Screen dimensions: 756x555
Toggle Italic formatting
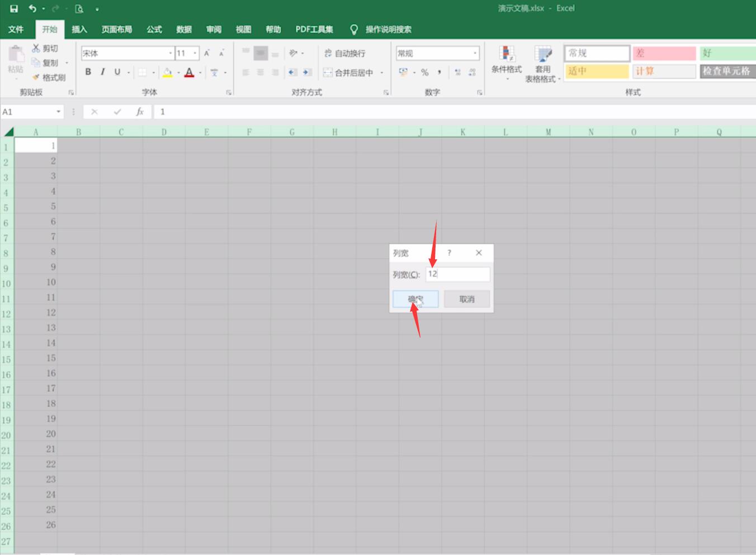click(102, 72)
